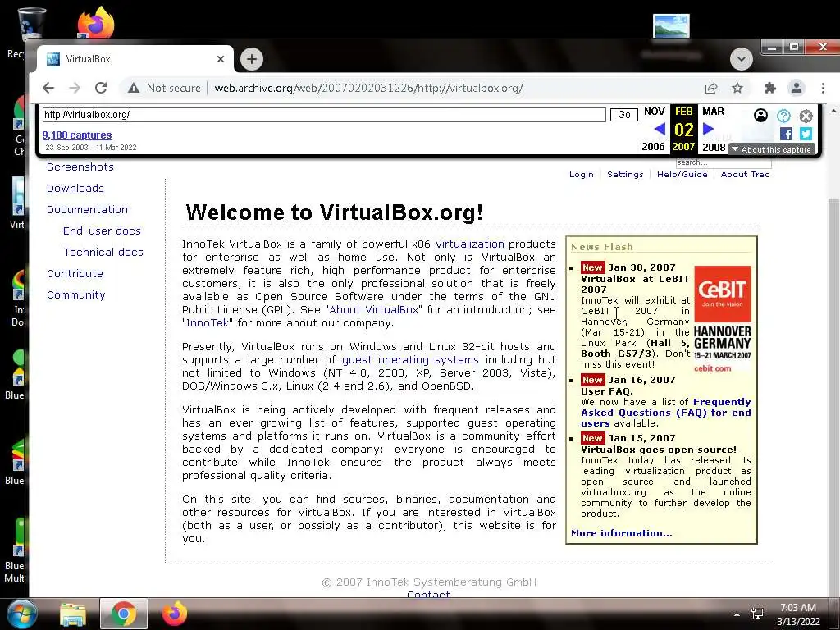This screenshot has height=630, width=840.
Task: Follow the InnoTek link in intro paragraph
Action: (x=208, y=323)
